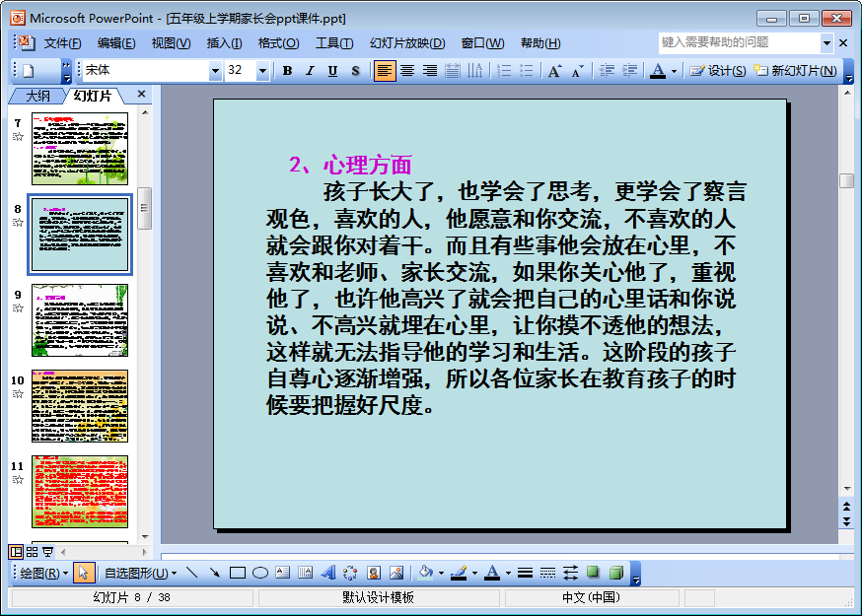Open the 绘图(R) draw menu

tap(43, 574)
